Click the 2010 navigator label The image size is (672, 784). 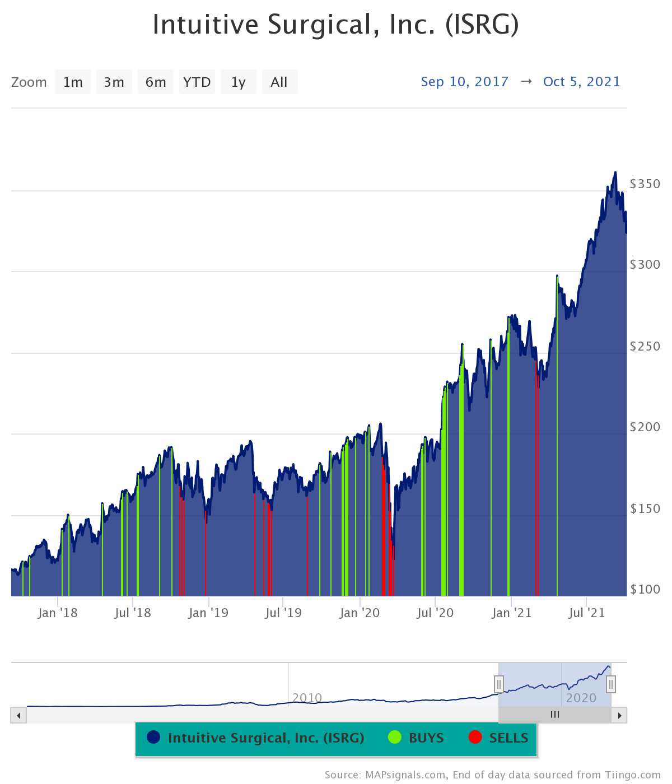click(x=307, y=698)
